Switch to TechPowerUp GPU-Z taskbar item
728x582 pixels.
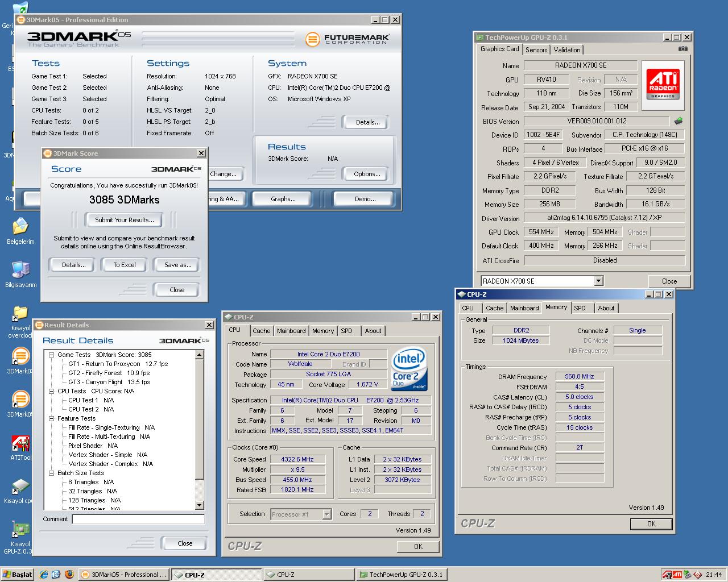point(401,575)
